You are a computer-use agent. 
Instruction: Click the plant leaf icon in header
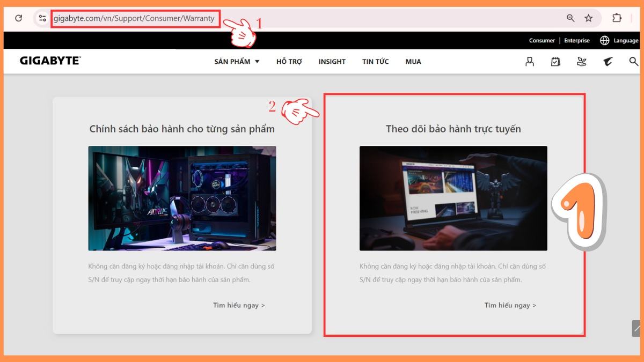pyautogui.click(x=581, y=62)
